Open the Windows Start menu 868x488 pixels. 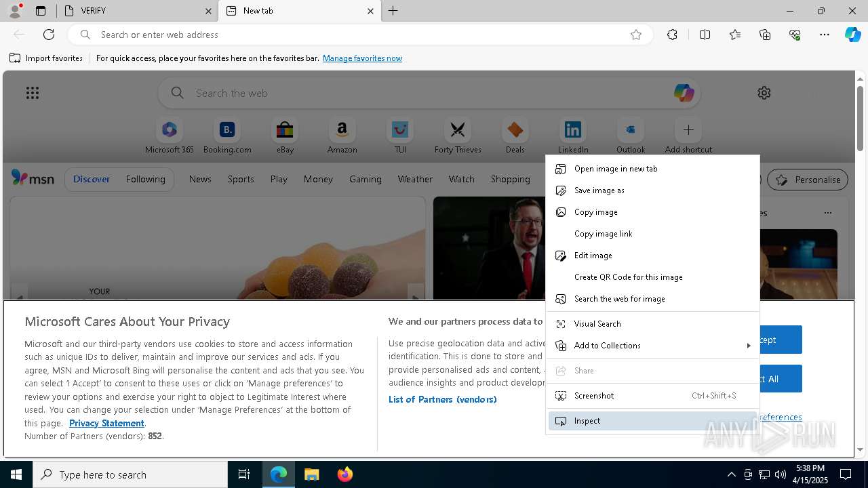16,474
